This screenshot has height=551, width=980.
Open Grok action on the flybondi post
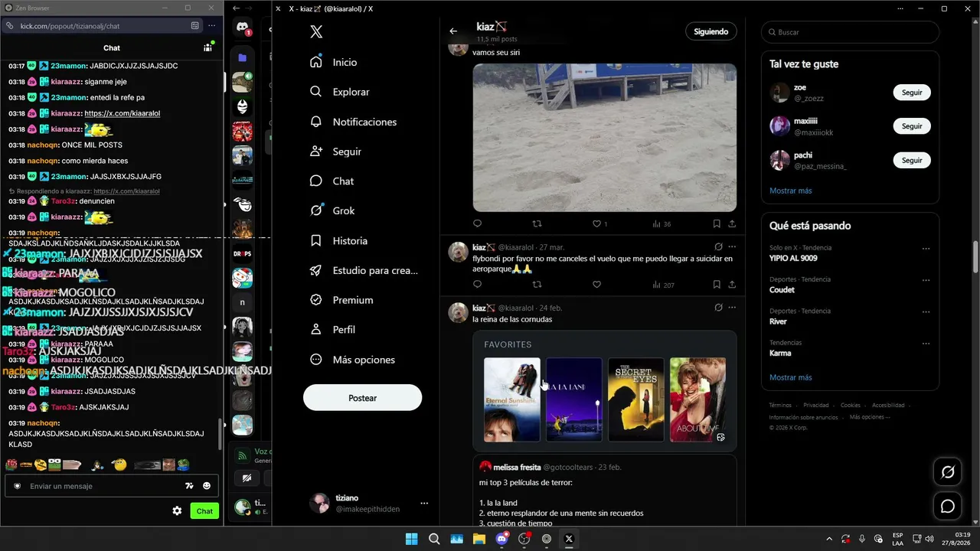(x=718, y=247)
